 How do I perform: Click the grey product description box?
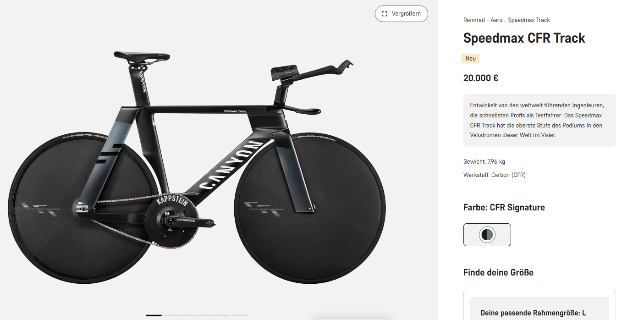539,120
